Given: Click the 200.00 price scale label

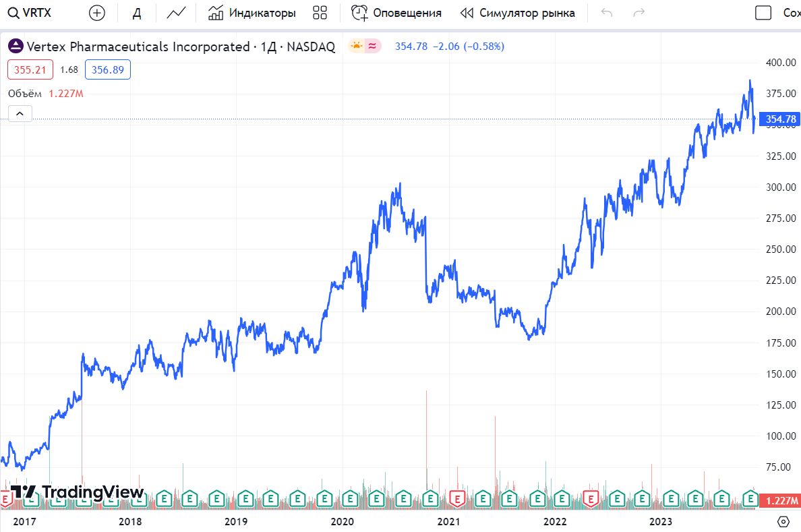Looking at the screenshot, I should (x=781, y=312).
